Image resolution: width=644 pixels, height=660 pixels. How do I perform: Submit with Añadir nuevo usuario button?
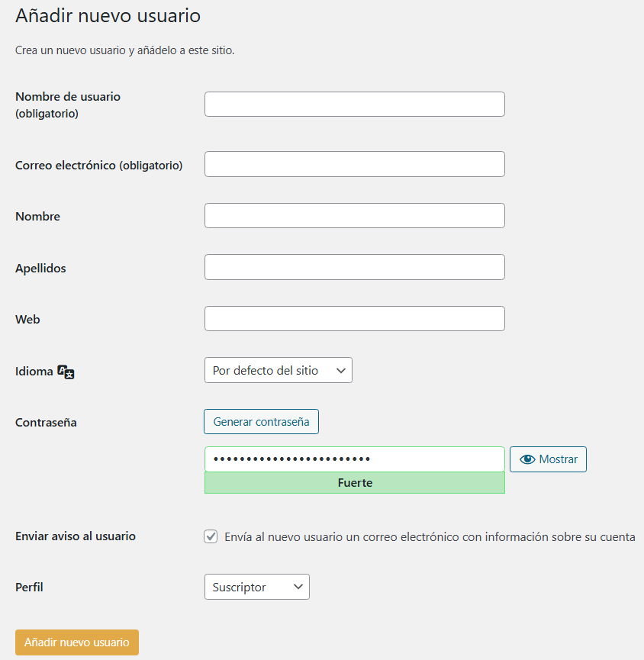[77, 642]
